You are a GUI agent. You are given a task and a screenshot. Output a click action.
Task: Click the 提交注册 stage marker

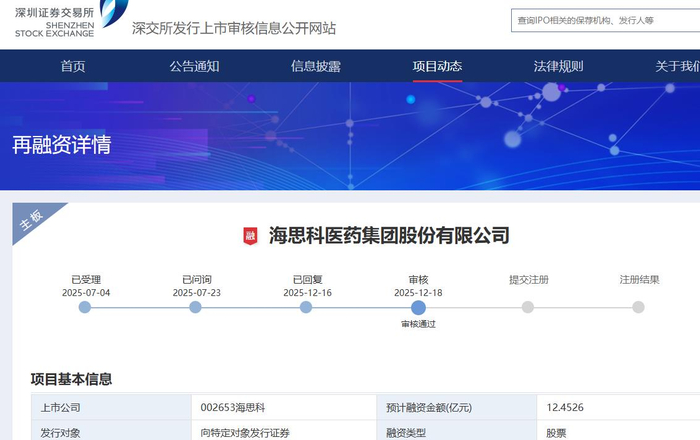(528, 307)
